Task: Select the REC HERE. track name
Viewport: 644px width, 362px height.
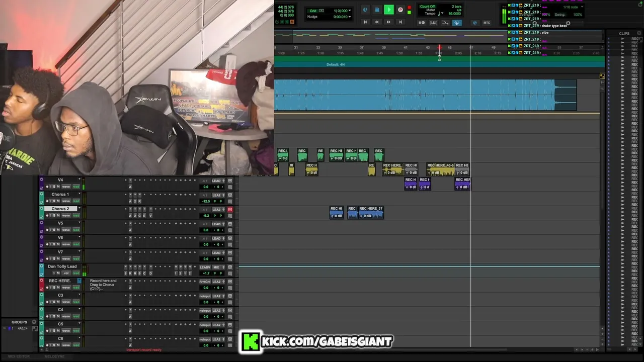Action: point(60,281)
